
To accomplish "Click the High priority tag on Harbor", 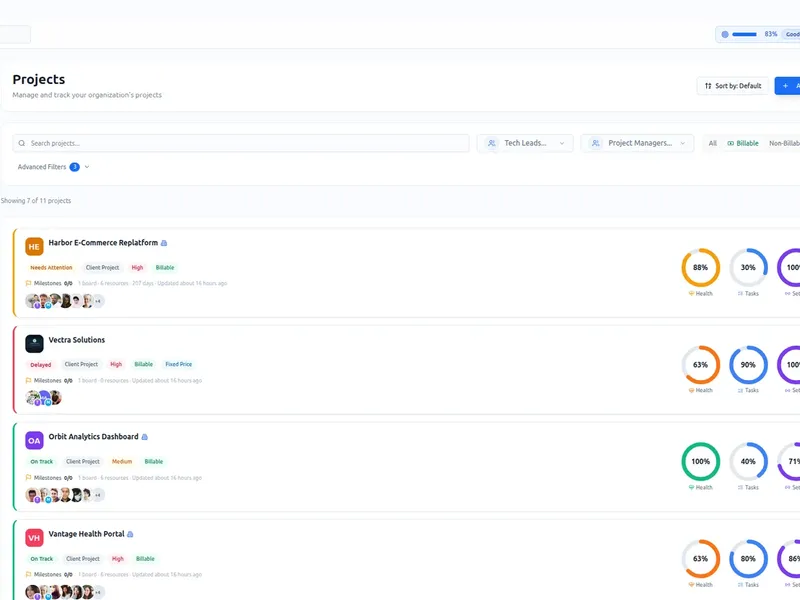I will click(x=137, y=267).
